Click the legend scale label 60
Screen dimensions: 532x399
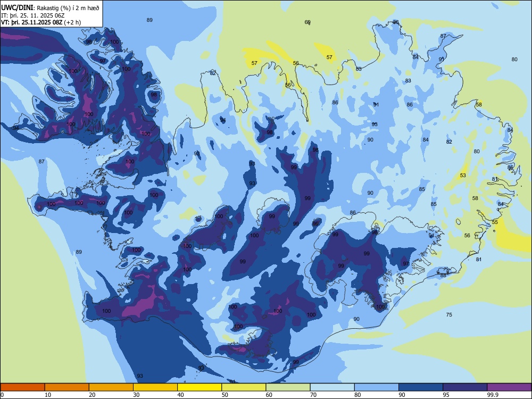point(269,395)
